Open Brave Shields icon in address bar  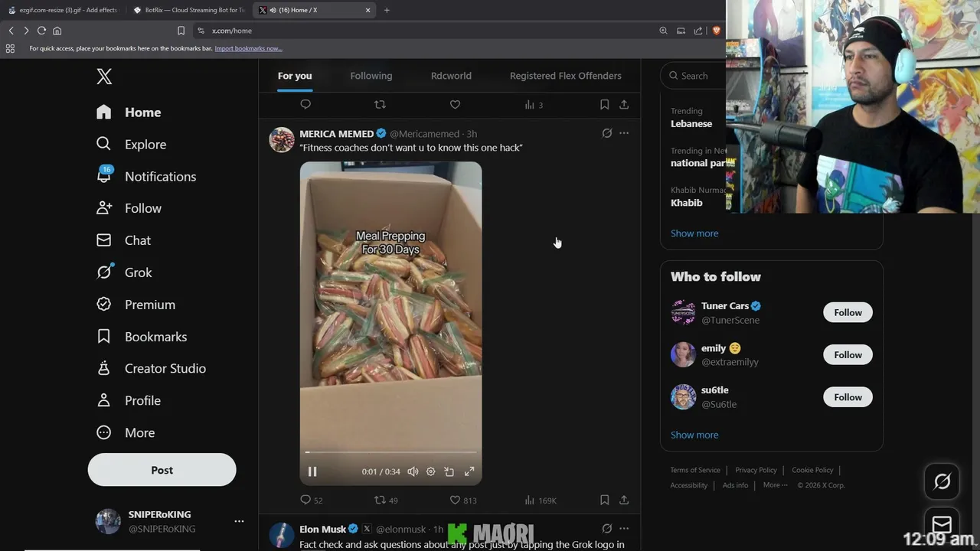717,31
